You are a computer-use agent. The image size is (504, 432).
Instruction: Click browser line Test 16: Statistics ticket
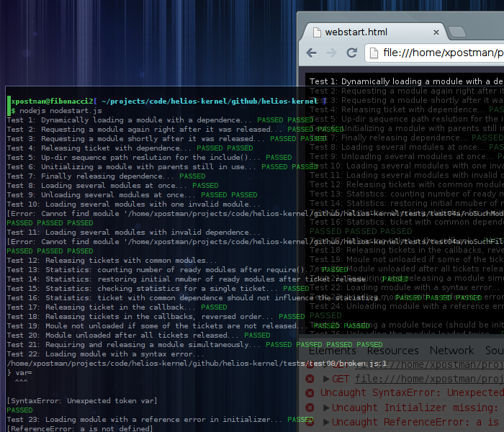[x=407, y=222]
